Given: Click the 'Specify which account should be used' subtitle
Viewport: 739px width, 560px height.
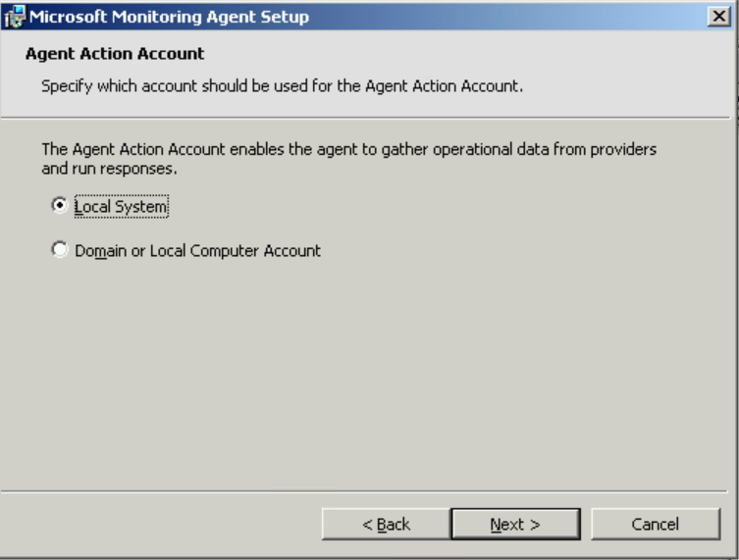Looking at the screenshot, I should [x=282, y=86].
